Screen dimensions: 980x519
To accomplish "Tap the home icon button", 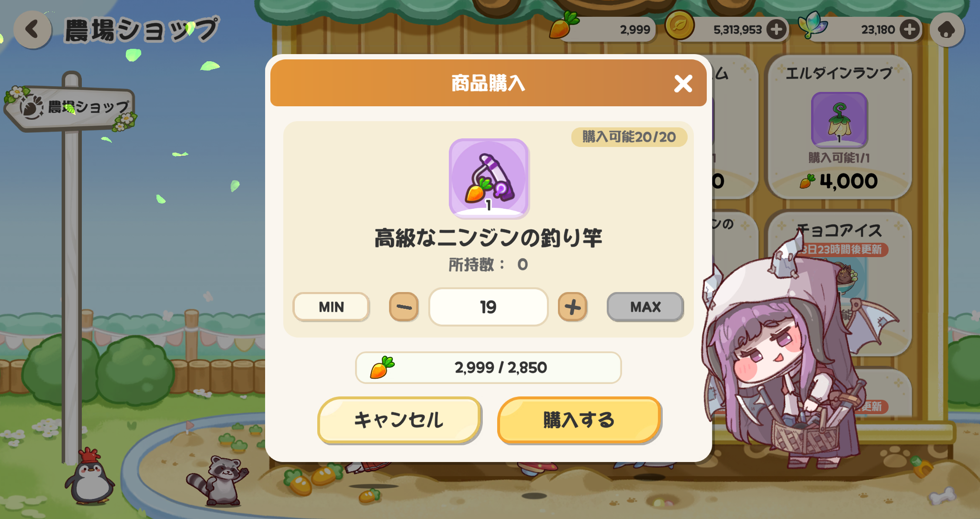I will (946, 30).
